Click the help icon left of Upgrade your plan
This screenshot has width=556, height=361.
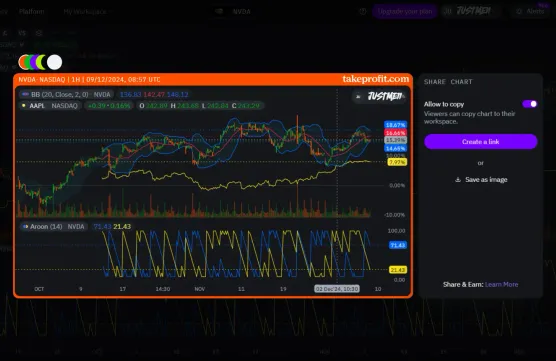click(362, 11)
